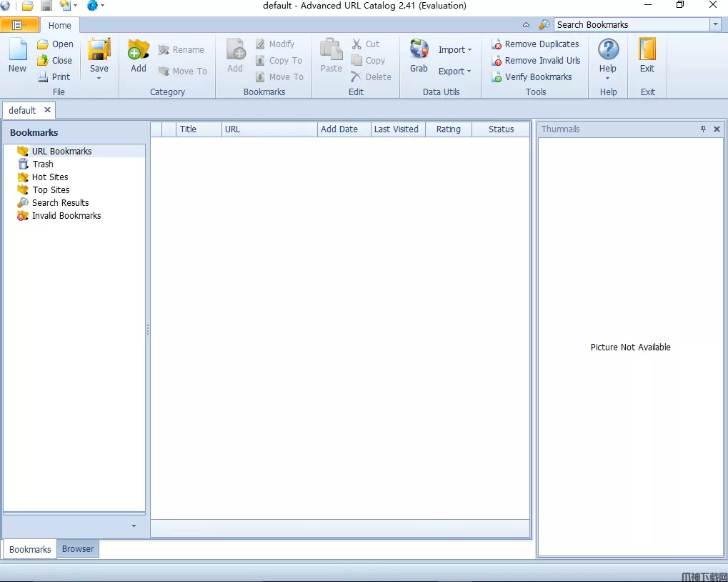Viewport: 728px width, 582px height.
Task: Open the Save dropdown arrow
Action: tap(99, 79)
